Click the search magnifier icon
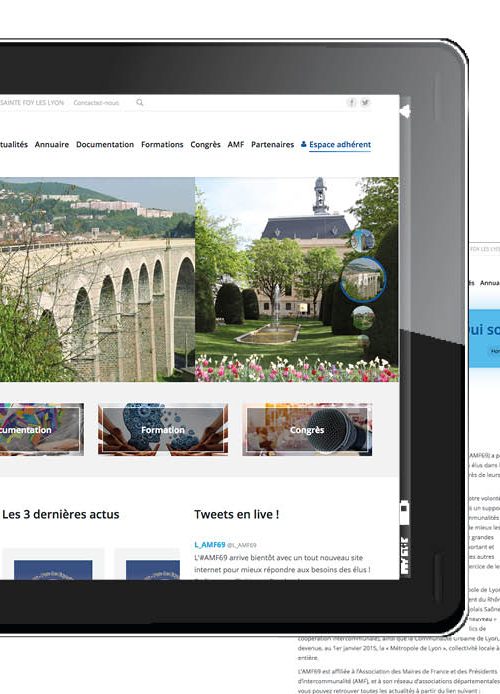 [140, 102]
